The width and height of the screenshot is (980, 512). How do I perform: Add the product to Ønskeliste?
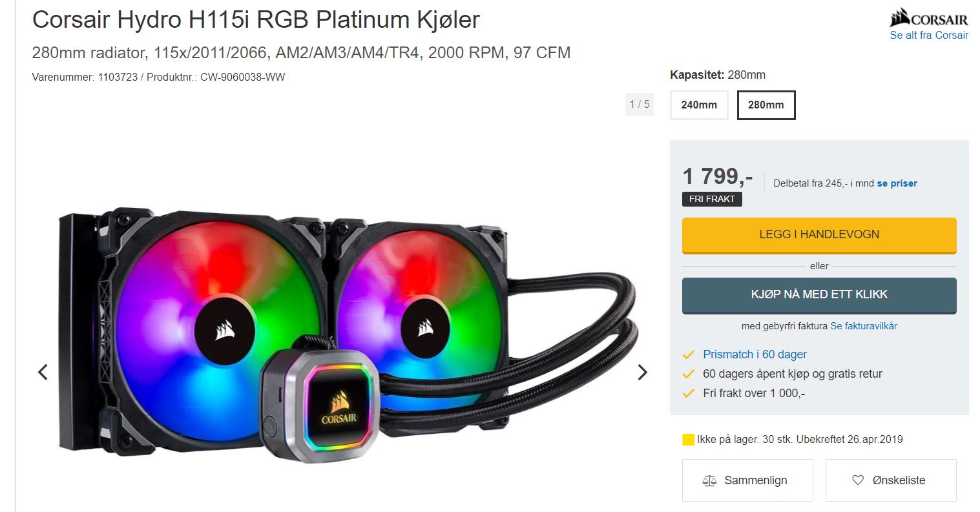pos(891,480)
